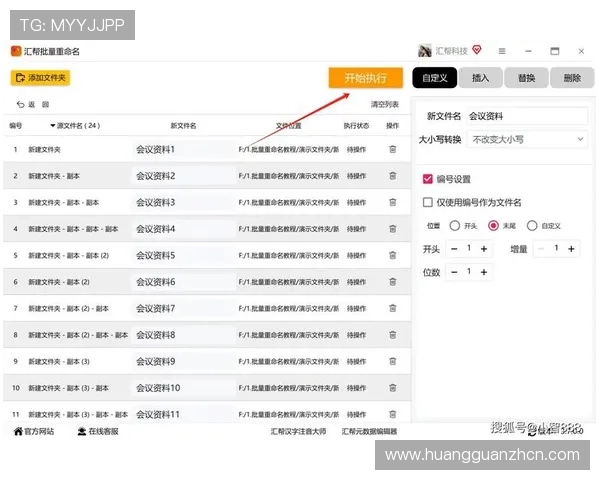Click the 添加文件夹 button
Screen dimensions: 600x480
pos(40,78)
